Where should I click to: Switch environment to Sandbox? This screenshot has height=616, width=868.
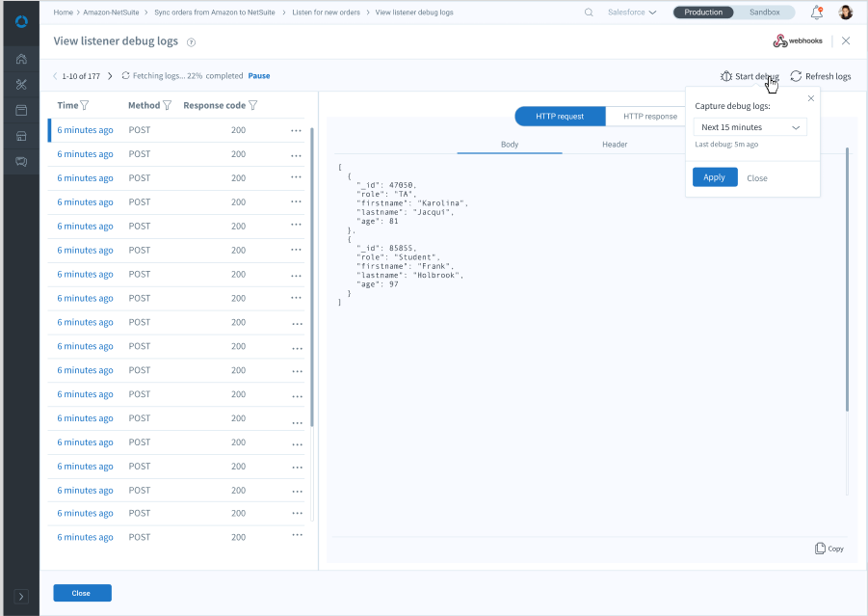coord(764,13)
